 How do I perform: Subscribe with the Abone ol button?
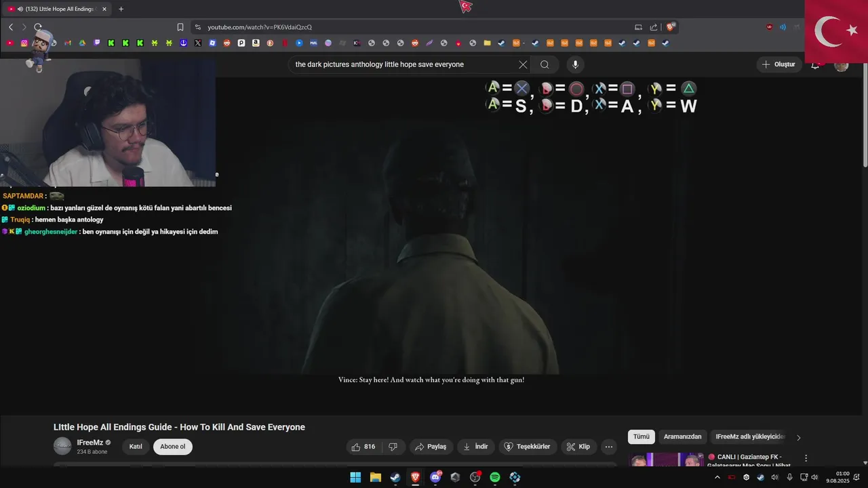173,447
